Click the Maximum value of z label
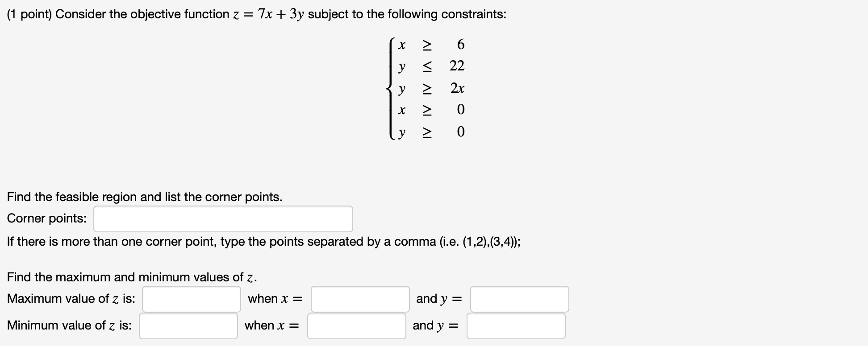The width and height of the screenshot is (868, 346). pos(71,299)
